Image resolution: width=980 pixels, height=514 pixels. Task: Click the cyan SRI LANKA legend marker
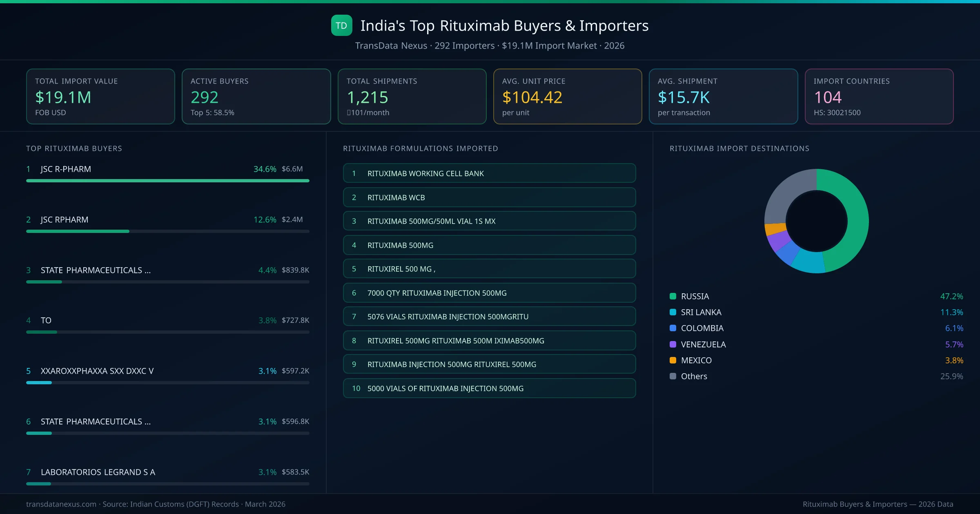point(673,312)
